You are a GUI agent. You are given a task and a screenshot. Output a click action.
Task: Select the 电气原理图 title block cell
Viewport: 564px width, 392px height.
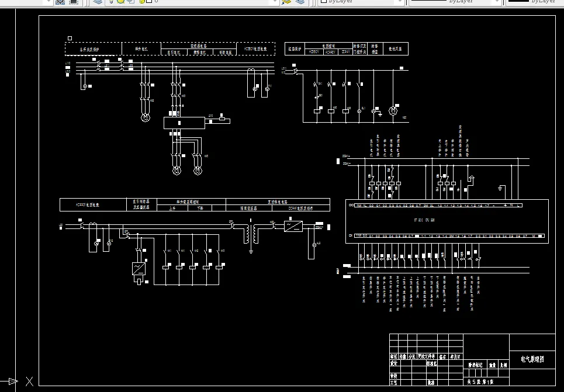tap(532, 359)
